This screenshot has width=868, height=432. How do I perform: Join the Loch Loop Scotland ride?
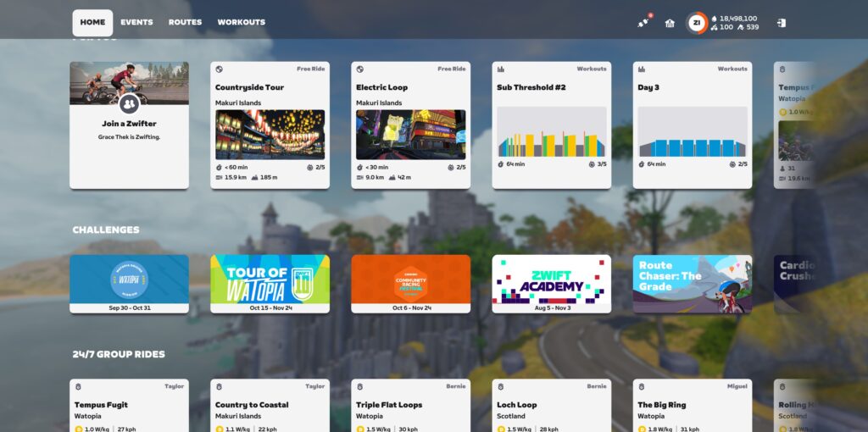[x=551, y=406]
